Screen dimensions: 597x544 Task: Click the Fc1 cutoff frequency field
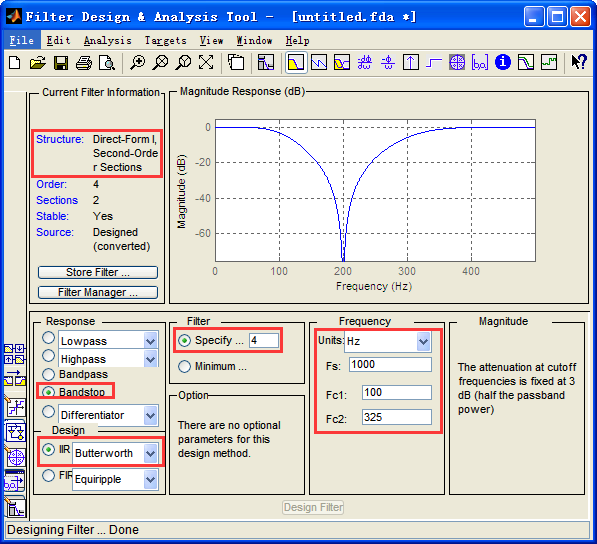tap(397, 392)
